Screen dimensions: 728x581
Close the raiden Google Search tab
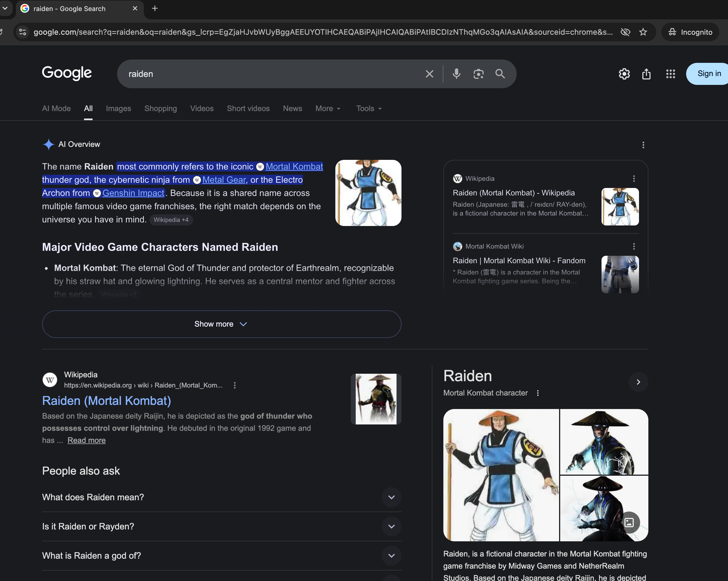pos(135,9)
